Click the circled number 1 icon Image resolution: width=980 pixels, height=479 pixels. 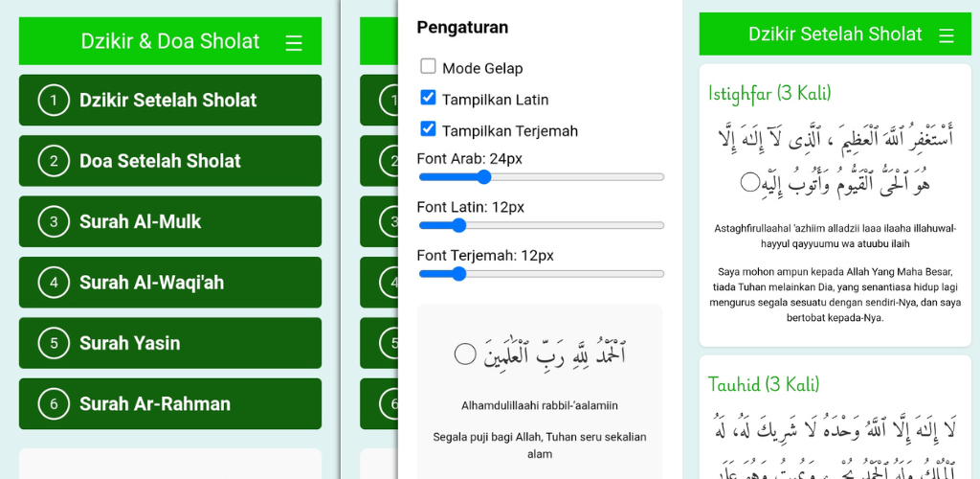click(x=54, y=100)
